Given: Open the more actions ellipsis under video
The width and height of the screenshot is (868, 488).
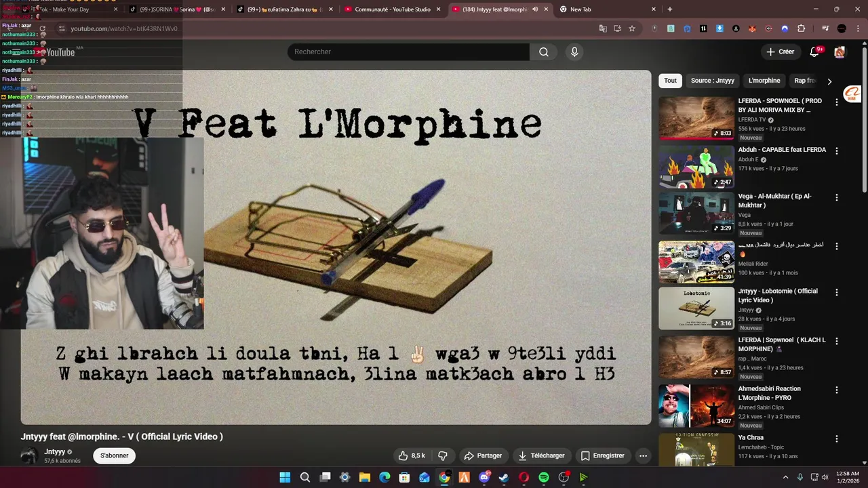Looking at the screenshot, I should tap(643, 455).
